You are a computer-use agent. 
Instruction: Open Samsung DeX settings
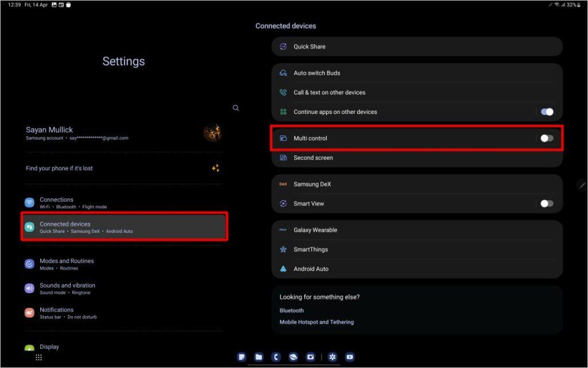pyautogui.click(x=417, y=184)
